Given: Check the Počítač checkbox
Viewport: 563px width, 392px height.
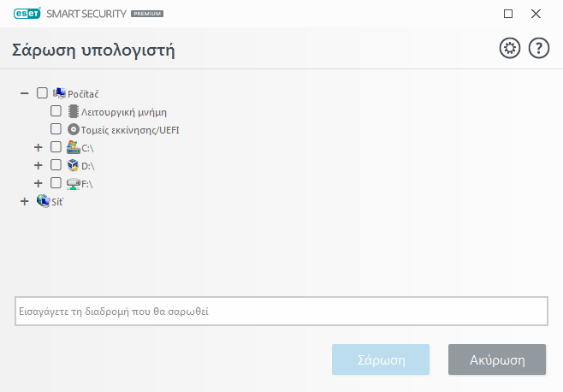Looking at the screenshot, I should point(42,93).
